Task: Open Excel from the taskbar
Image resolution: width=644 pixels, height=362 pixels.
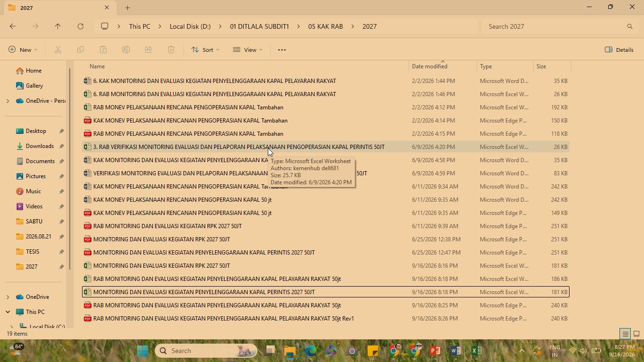Action: pos(476,351)
